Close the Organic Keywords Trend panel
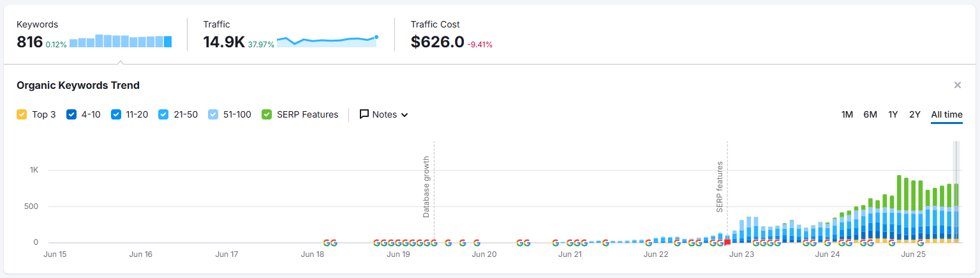The height and width of the screenshot is (278, 980). [957, 85]
